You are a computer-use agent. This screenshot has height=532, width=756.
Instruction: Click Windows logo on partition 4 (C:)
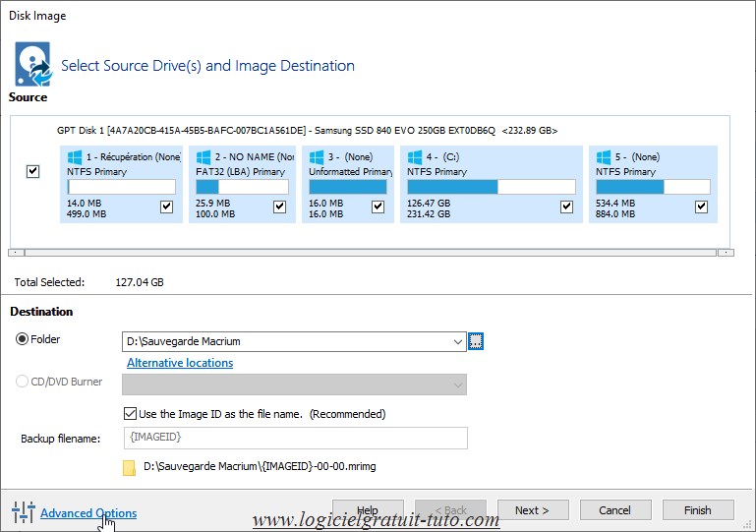(415, 157)
